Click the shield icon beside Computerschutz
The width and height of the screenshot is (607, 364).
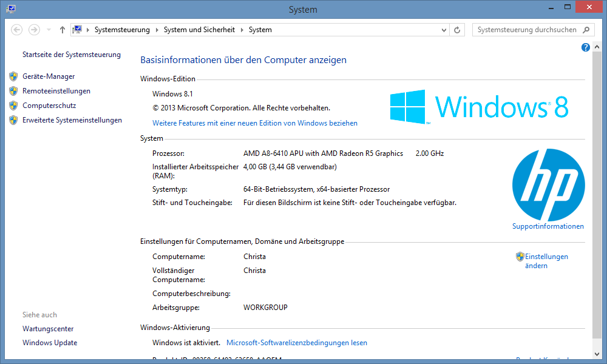click(x=13, y=106)
